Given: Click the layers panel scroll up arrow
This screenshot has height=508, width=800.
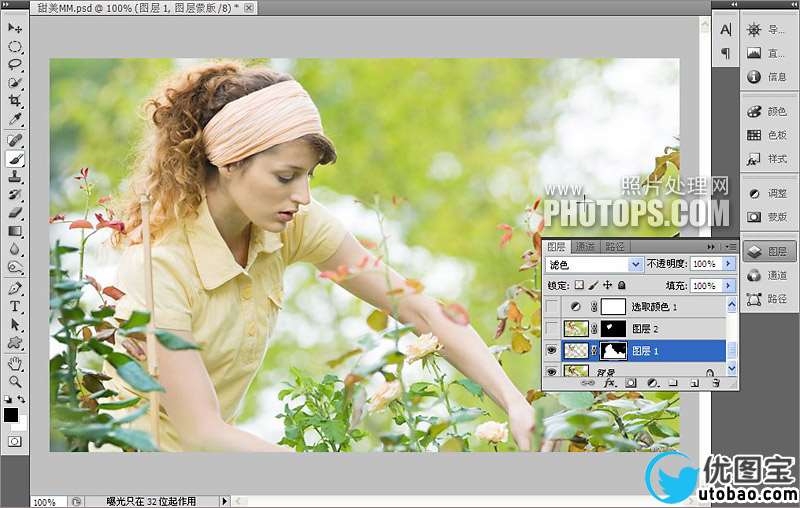Looking at the screenshot, I should 732,305.
